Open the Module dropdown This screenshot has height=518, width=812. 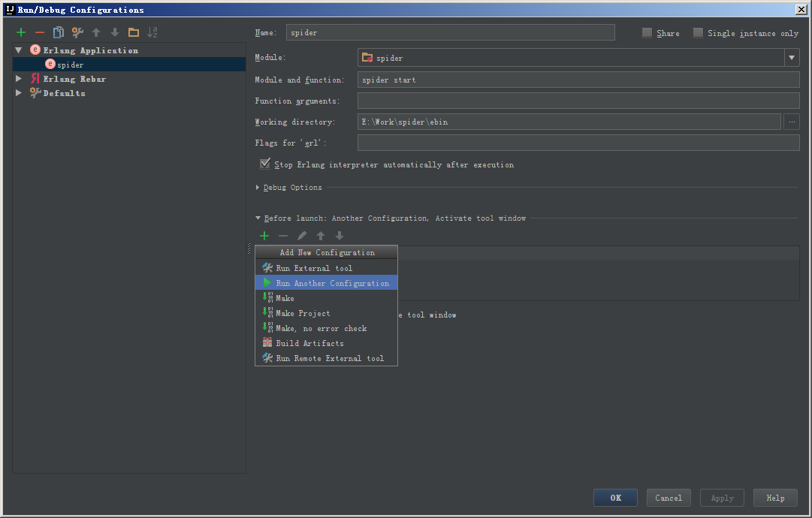pos(792,56)
